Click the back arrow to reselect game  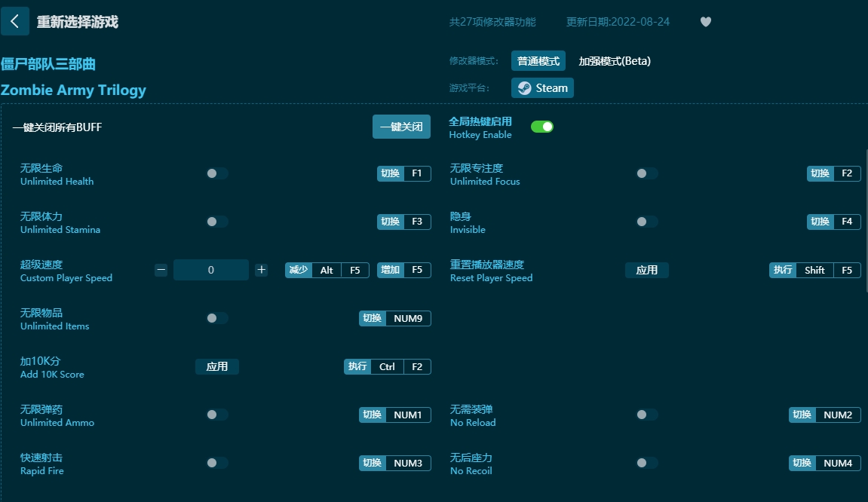[x=15, y=20]
